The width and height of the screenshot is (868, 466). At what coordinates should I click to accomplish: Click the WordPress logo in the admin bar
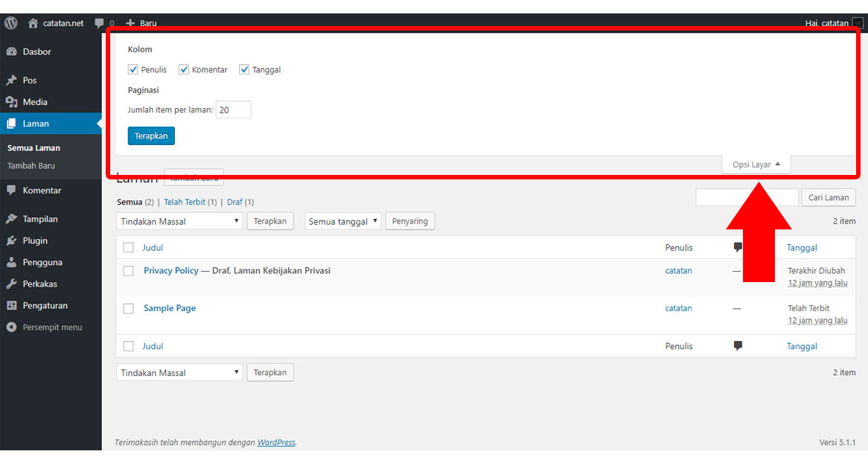pos(10,23)
